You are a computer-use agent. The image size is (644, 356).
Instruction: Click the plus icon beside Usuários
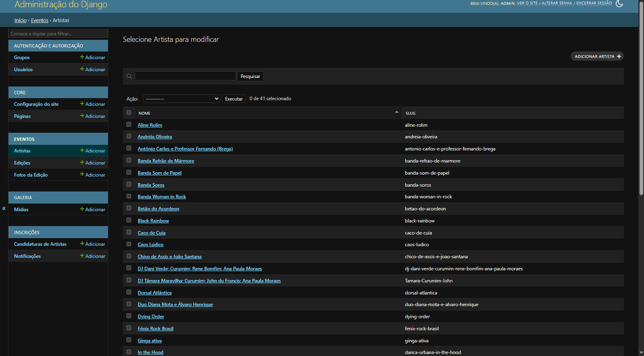[82, 69]
